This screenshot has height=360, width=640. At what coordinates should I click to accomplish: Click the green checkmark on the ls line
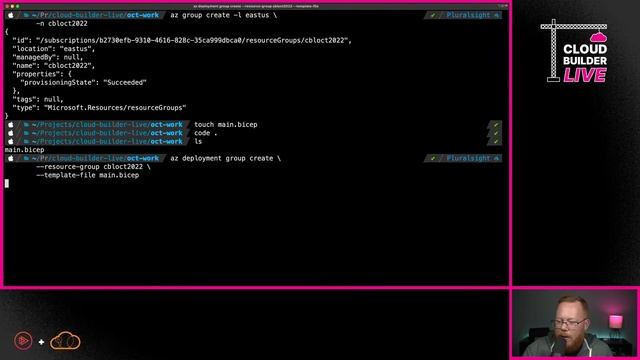(496, 141)
